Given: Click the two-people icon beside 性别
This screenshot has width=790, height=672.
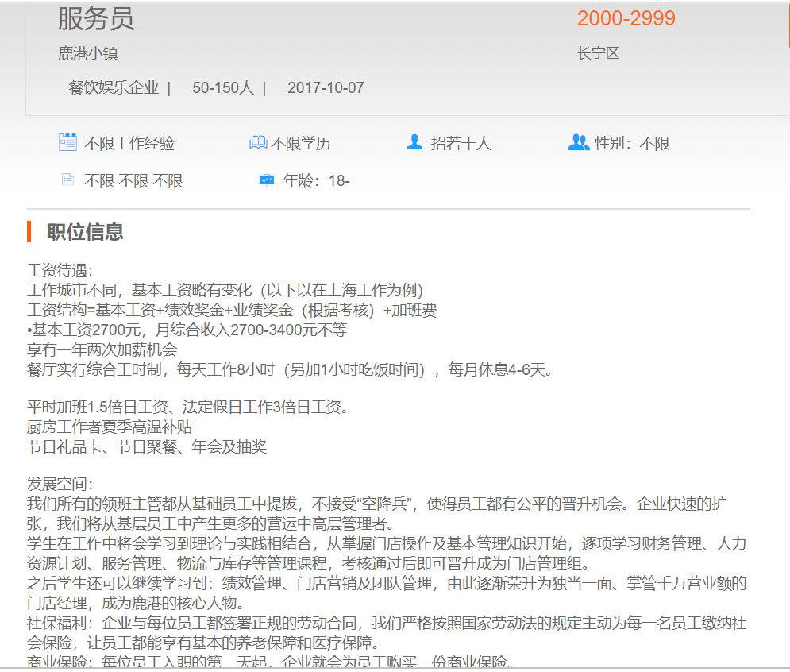Looking at the screenshot, I should pos(579,142).
